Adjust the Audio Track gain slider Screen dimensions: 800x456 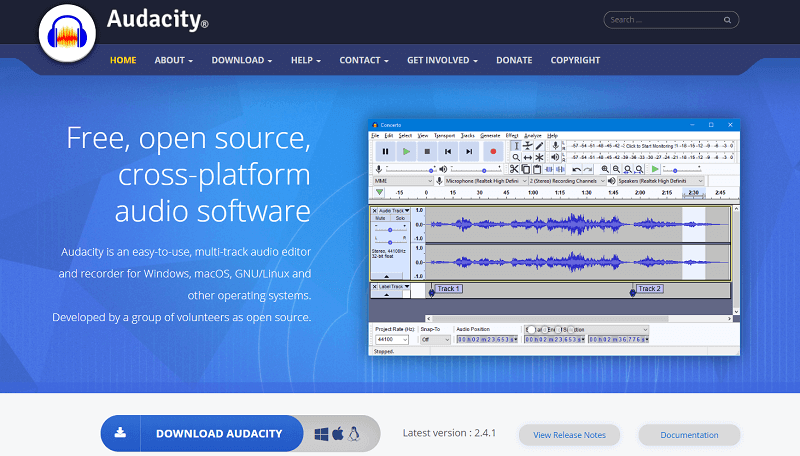pyautogui.click(x=390, y=230)
